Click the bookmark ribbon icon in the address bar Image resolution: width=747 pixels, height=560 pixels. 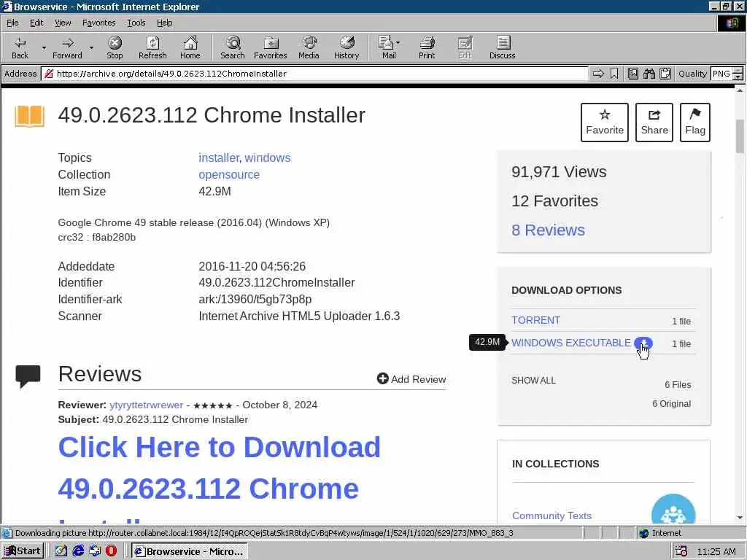click(614, 74)
